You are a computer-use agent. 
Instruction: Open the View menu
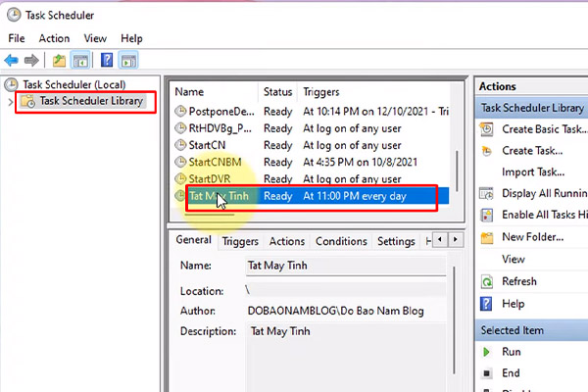click(x=95, y=38)
